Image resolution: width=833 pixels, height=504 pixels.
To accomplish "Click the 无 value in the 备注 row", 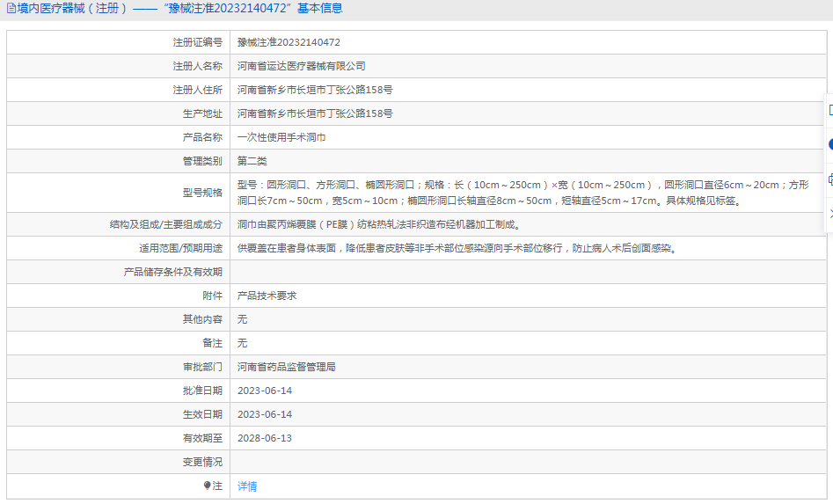I will point(242,344).
